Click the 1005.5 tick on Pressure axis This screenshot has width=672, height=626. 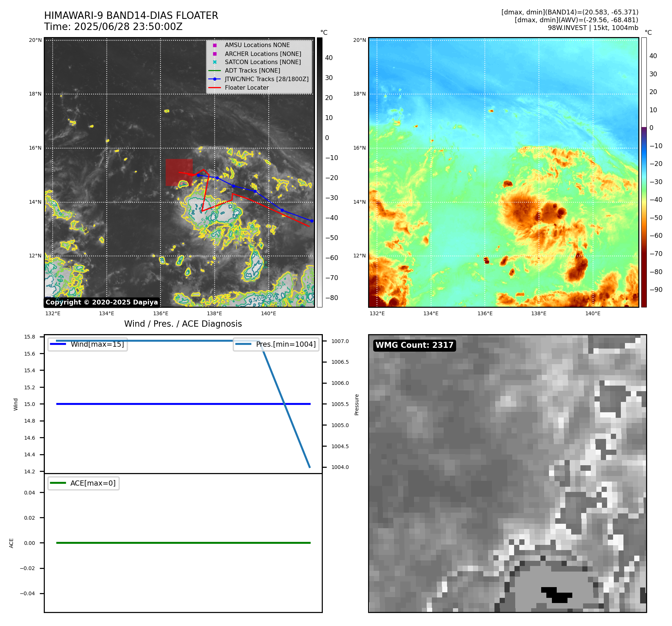pos(340,404)
